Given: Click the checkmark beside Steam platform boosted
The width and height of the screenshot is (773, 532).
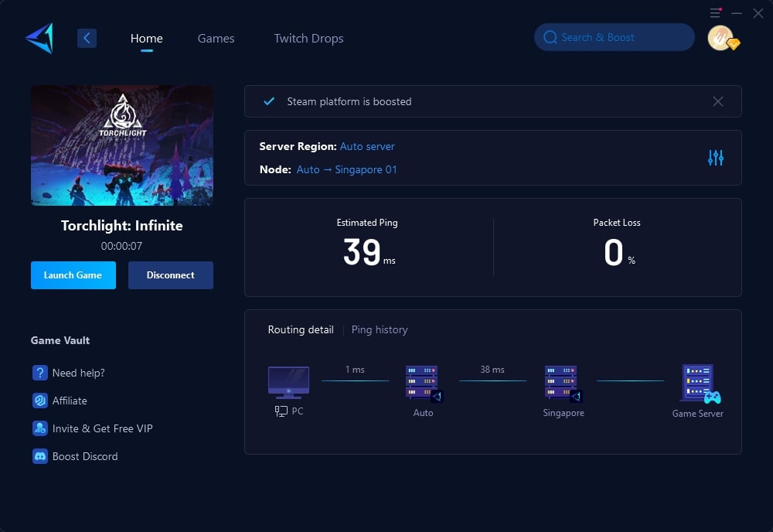Looking at the screenshot, I should (x=269, y=101).
